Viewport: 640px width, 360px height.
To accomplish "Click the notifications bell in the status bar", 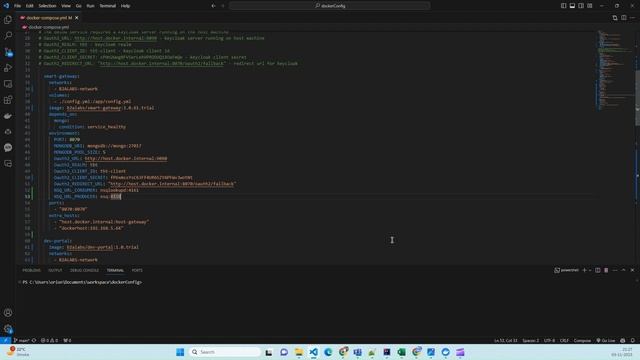I will [x=633, y=340].
